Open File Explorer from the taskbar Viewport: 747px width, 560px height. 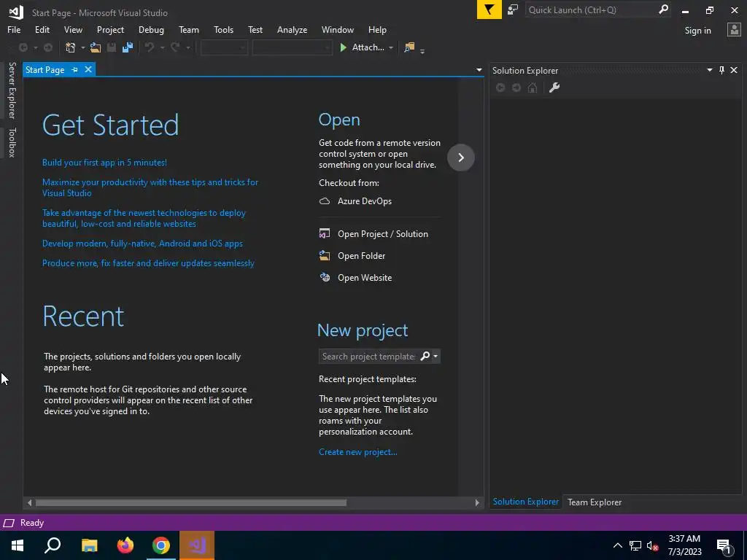[x=90, y=545]
